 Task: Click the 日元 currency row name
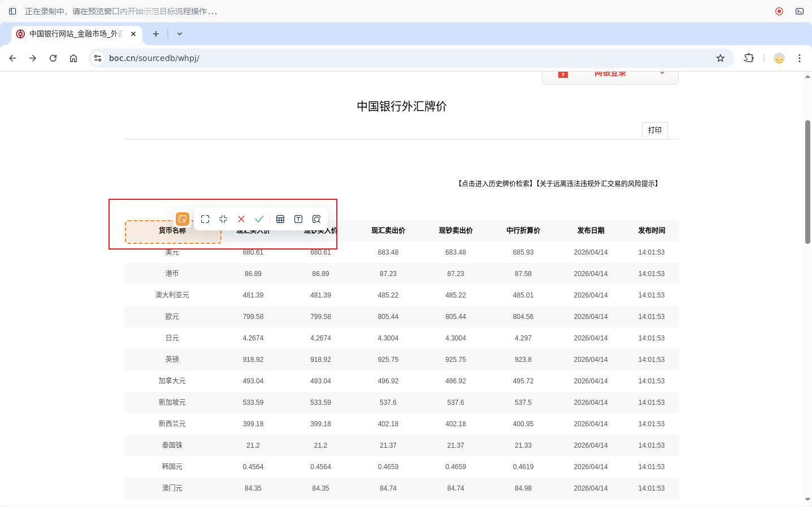point(172,338)
